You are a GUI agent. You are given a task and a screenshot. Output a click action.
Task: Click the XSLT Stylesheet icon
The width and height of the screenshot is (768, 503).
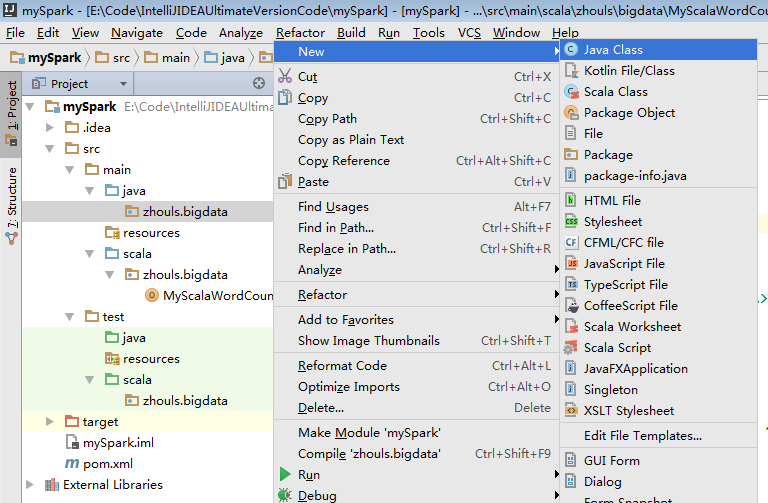(571, 410)
